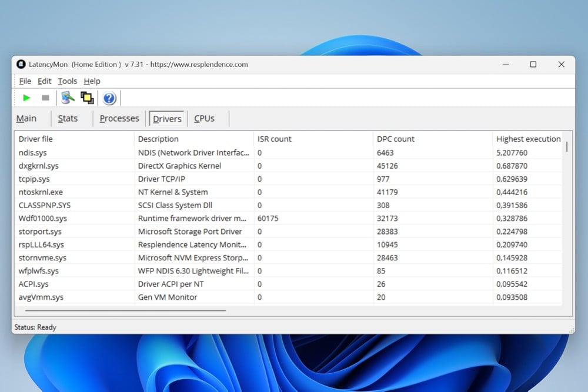Switch to the Processes tab
The height and width of the screenshot is (392, 588).
(119, 119)
